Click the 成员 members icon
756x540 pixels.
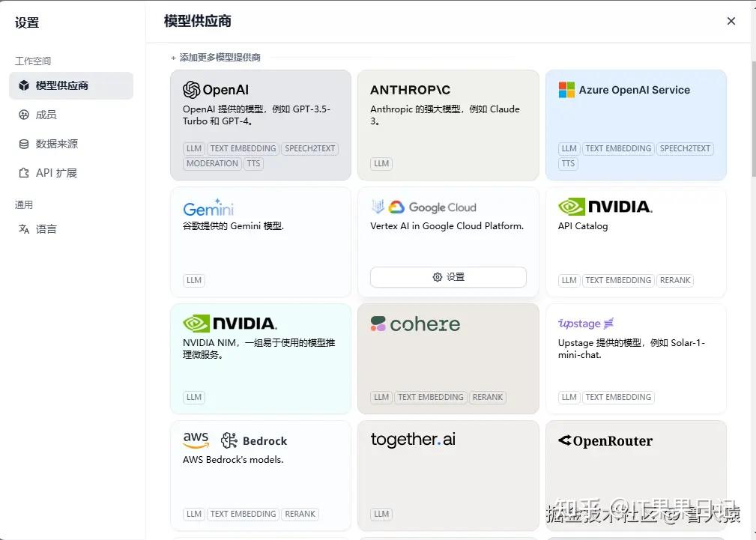click(x=24, y=115)
